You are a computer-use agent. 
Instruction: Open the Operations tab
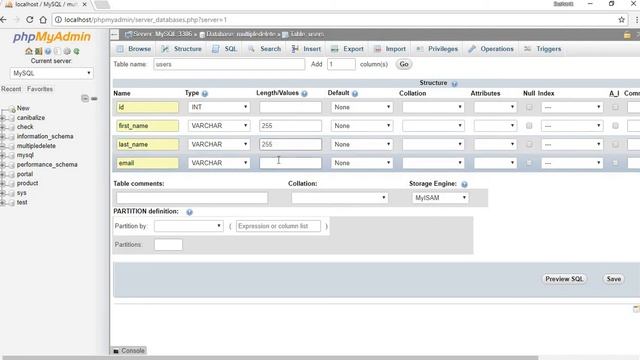click(491, 49)
